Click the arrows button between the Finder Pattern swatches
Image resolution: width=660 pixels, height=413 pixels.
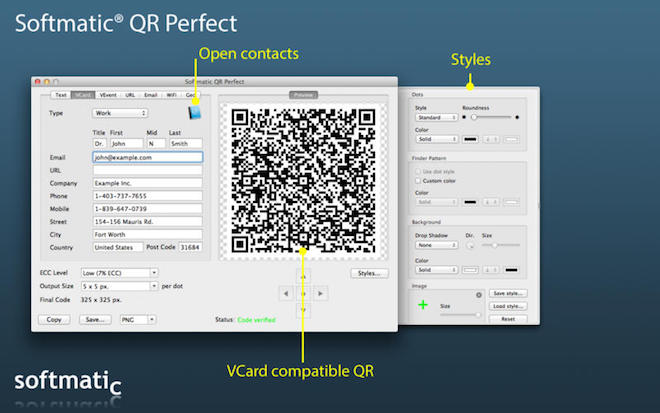tap(491, 202)
